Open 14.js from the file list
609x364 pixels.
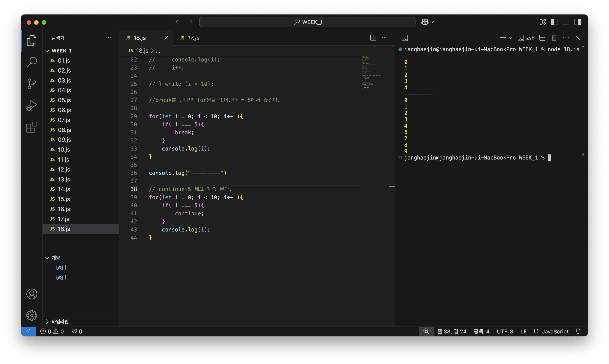point(80,189)
